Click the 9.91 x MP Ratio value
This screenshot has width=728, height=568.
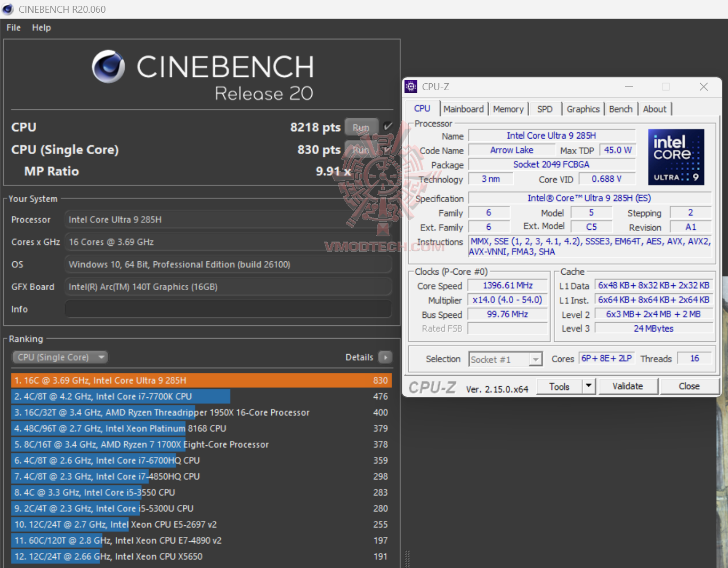(333, 171)
